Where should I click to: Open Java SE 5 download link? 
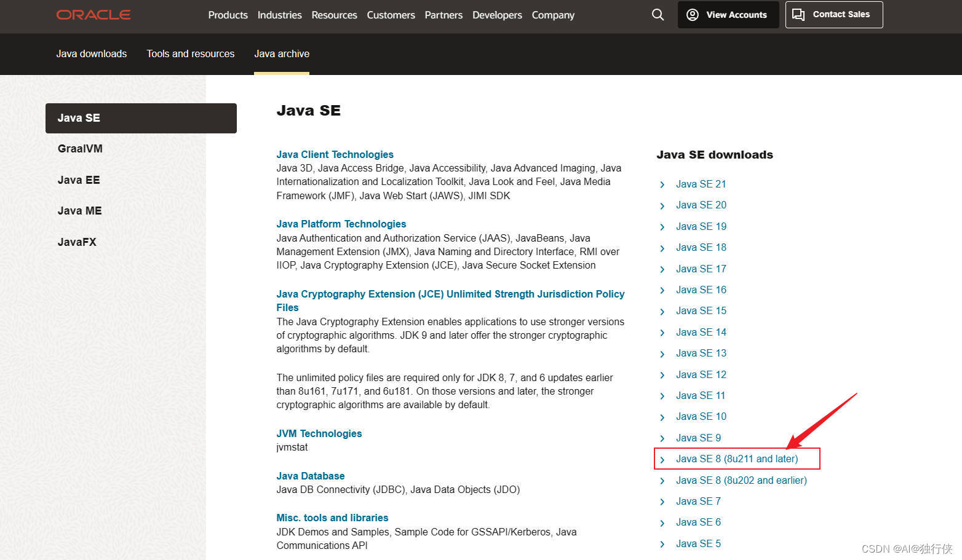point(698,543)
